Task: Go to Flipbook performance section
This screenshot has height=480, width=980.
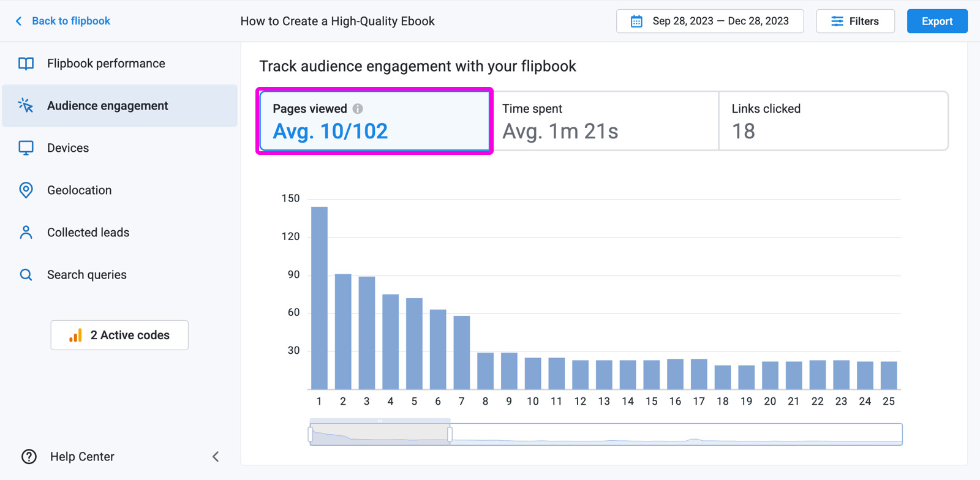Action: [119, 64]
